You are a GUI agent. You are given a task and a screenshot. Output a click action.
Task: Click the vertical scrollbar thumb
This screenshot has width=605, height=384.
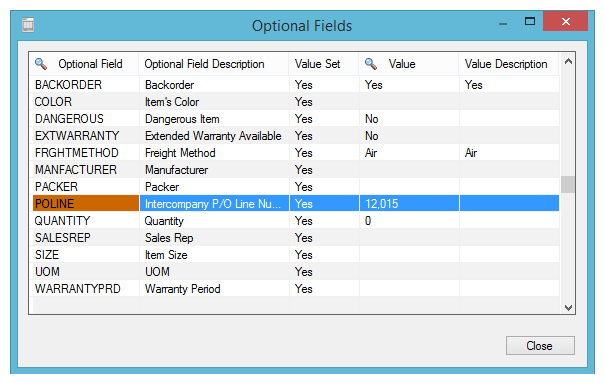coord(568,184)
